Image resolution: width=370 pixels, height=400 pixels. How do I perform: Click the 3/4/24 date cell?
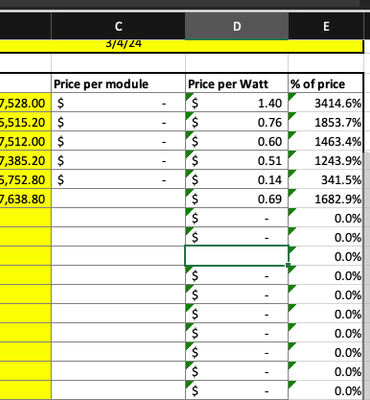182,46
